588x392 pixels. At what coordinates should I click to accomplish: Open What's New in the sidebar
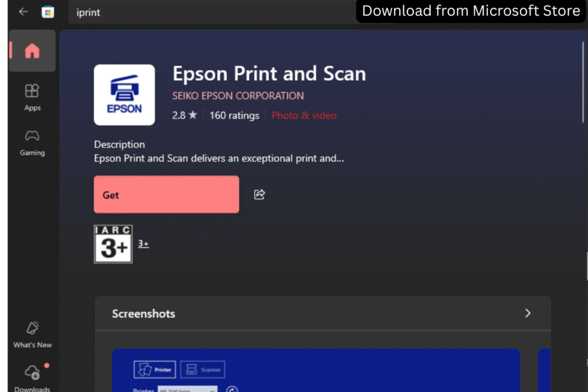[x=32, y=335]
